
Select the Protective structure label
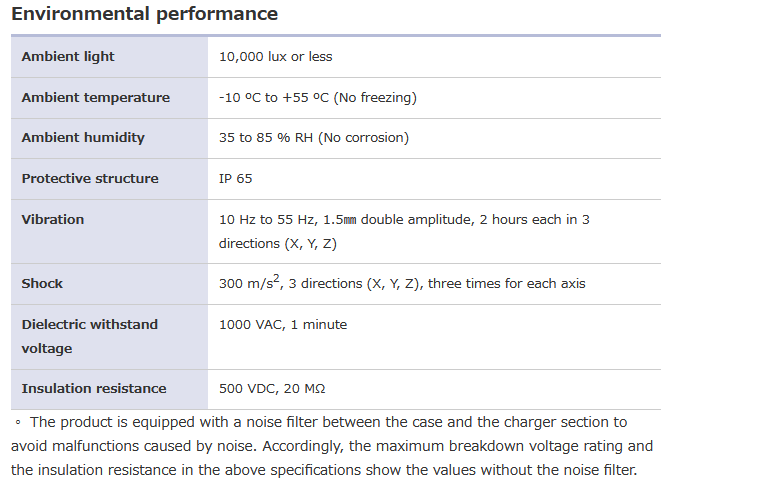(90, 179)
